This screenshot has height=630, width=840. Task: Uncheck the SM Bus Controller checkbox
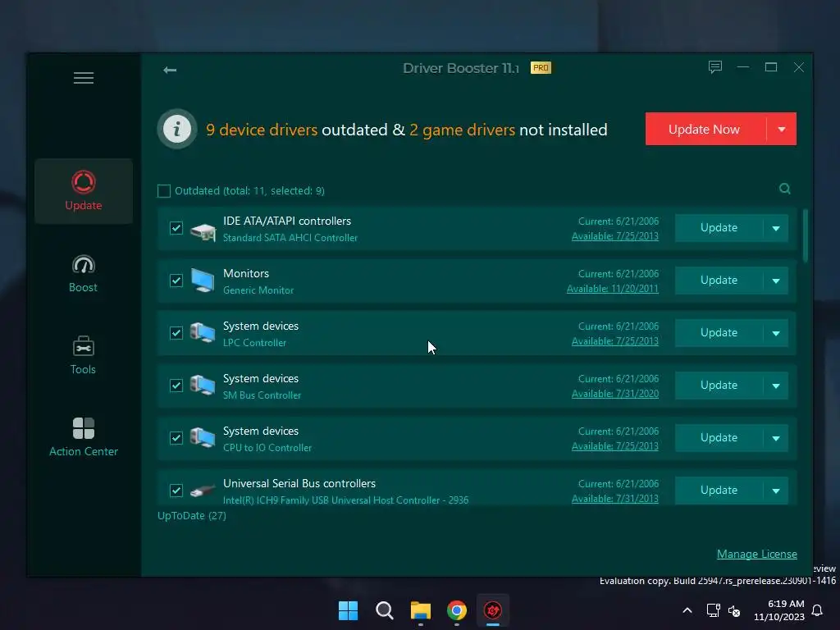176,386
